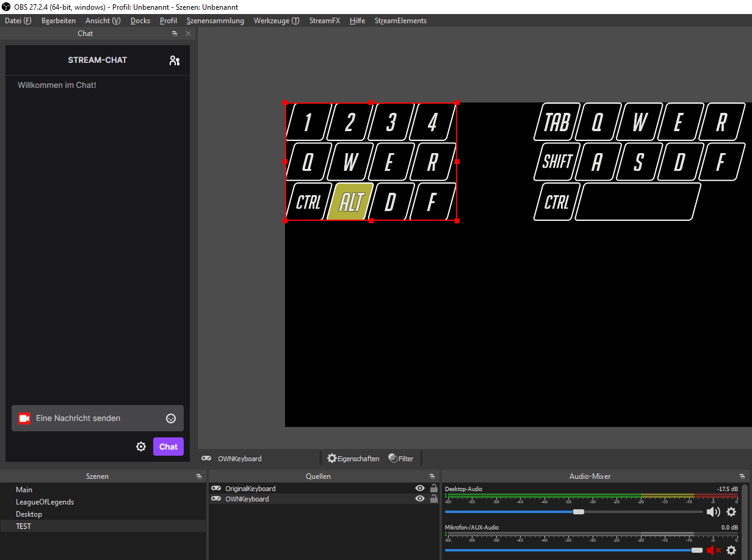Open the StreamFX menu
This screenshot has height=560, width=752.
324,20
